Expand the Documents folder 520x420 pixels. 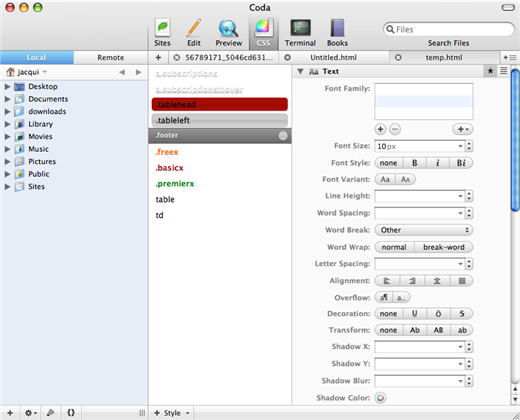tap(7, 99)
